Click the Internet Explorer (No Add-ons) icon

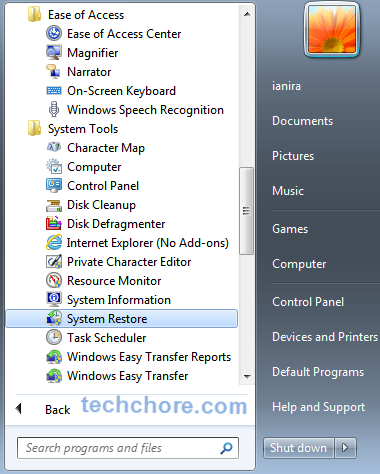(54, 243)
